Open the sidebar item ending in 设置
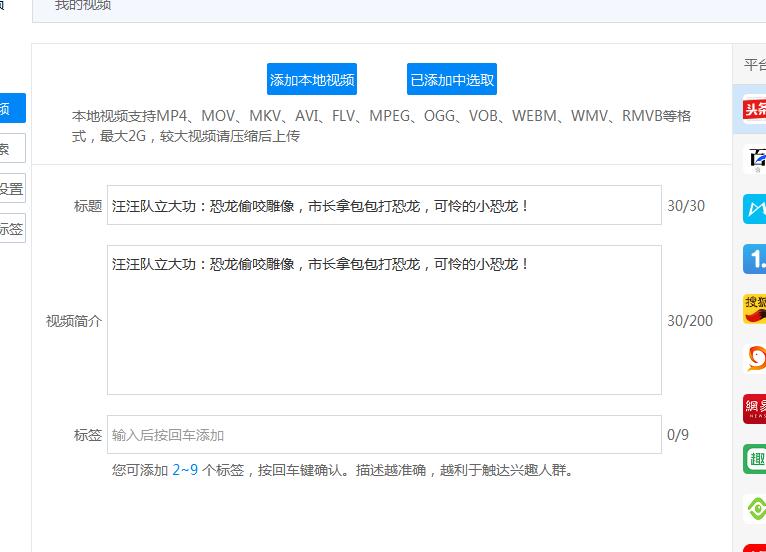 [x=12, y=189]
